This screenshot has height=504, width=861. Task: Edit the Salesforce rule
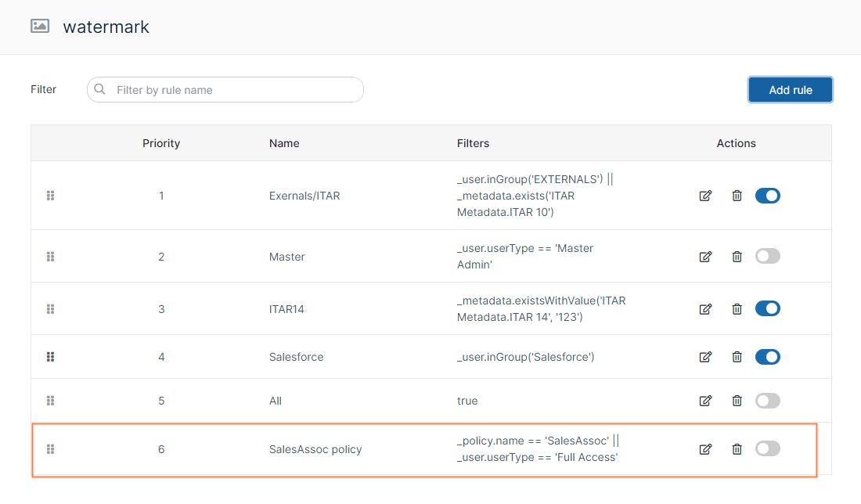(x=705, y=357)
